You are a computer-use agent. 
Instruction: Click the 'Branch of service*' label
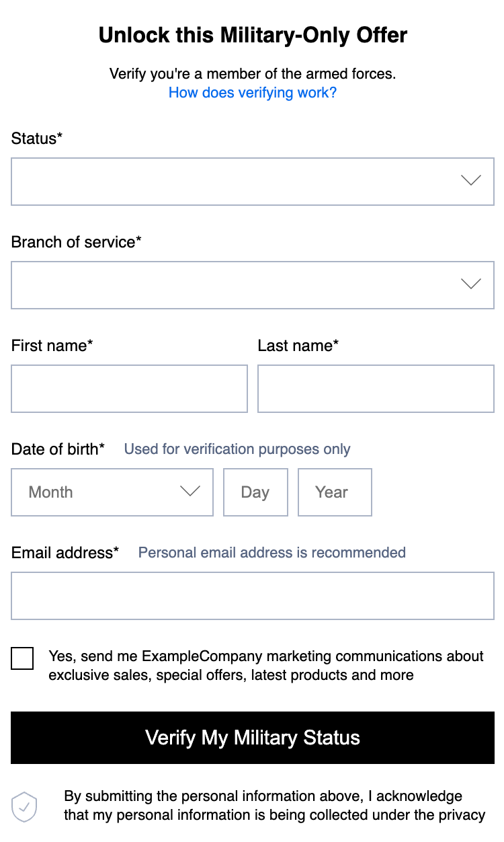coord(77,242)
